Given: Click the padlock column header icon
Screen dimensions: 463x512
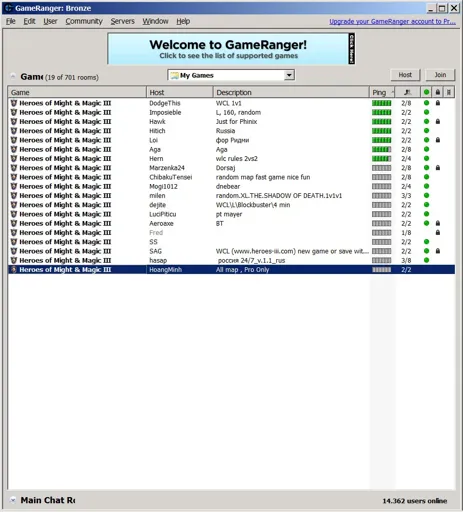Looking at the screenshot, I should [x=438, y=92].
